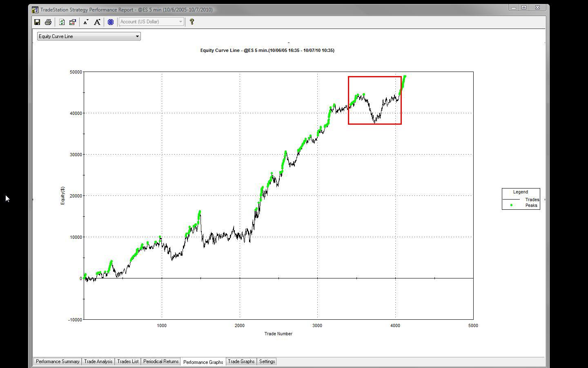Close the Strategy Performance Report window

537,8
